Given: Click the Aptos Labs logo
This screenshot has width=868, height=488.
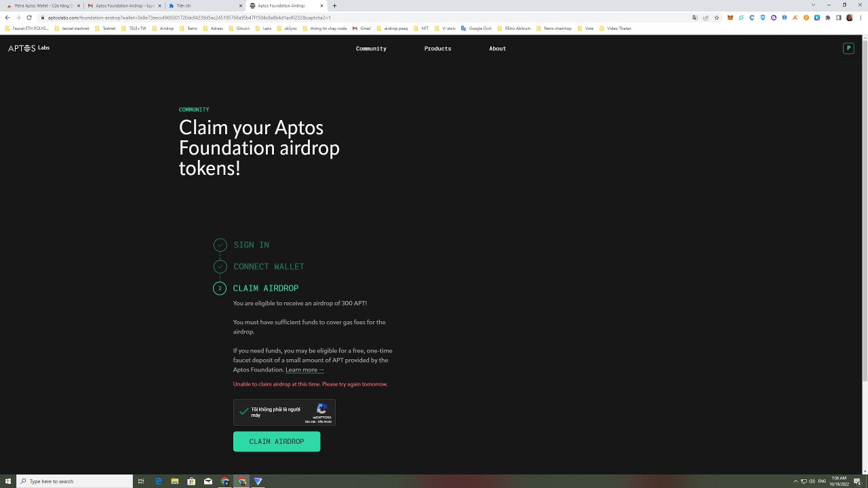Looking at the screenshot, I should pos(28,48).
